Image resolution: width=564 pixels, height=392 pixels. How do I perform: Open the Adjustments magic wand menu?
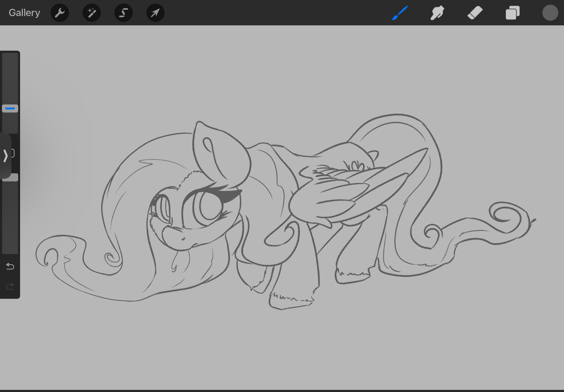(92, 13)
